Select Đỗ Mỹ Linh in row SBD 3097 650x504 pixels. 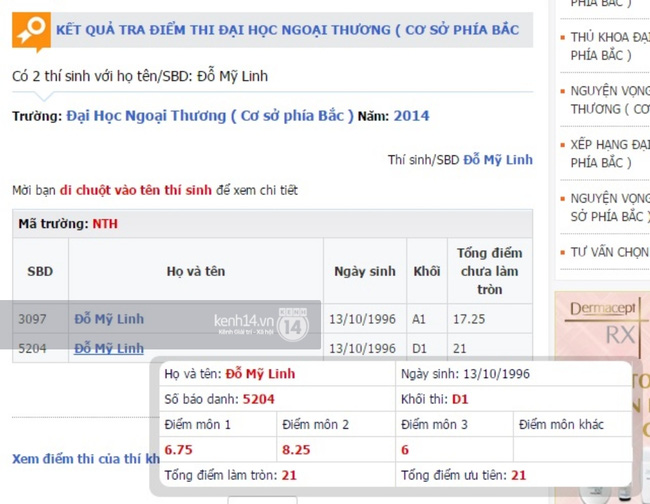pyautogui.click(x=109, y=319)
